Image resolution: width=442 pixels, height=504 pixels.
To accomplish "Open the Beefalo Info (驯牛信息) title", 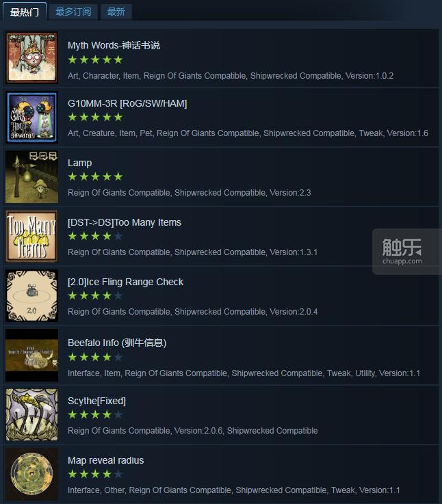I will 117,343.
